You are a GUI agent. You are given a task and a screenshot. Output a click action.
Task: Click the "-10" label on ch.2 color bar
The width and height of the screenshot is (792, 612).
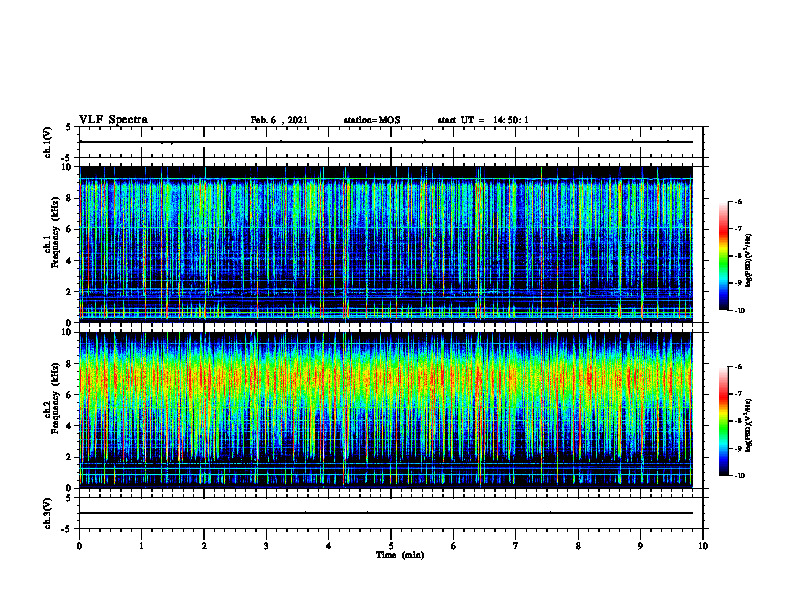pos(739,476)
